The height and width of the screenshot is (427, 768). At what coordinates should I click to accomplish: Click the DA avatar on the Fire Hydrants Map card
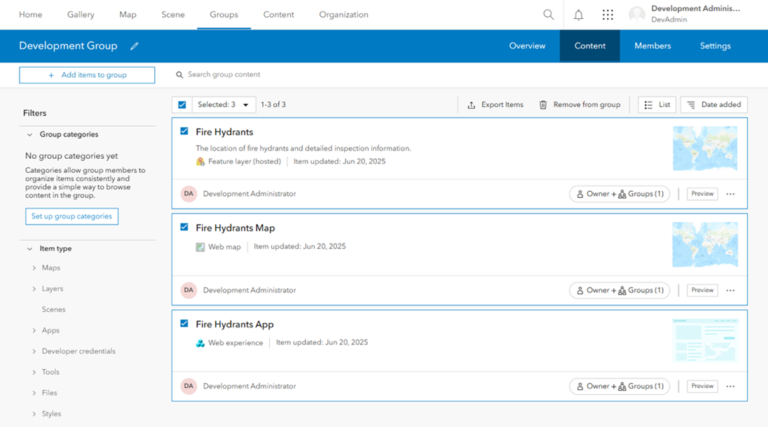click(189, 290)
